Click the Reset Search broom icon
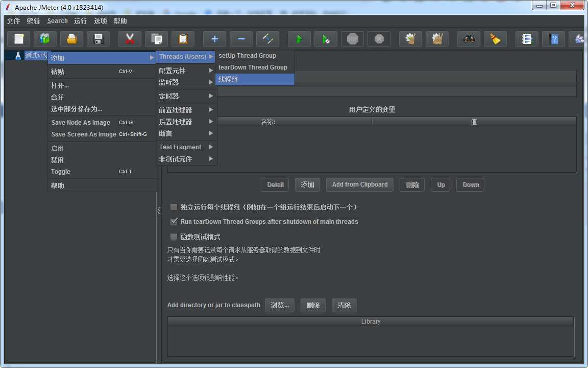Image resolution: width=588 pixels, height=368 pixels. point(496,39)
